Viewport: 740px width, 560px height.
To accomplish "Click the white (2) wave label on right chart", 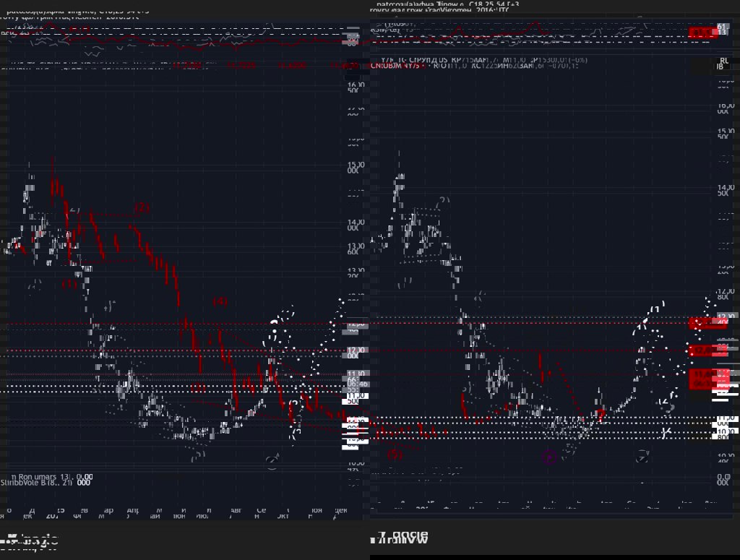I will 443,201.
